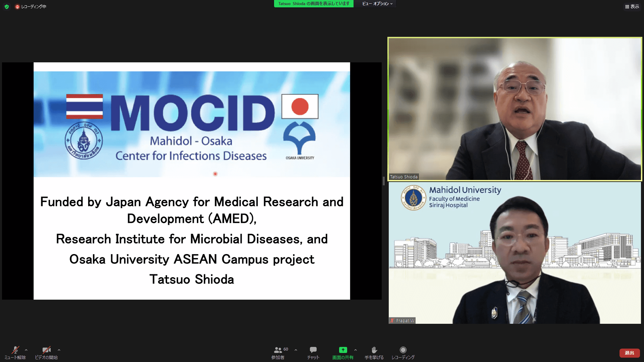Expand the participants options caret
The height and width of the screenshot is (362, 644).
tap(296, 350)
